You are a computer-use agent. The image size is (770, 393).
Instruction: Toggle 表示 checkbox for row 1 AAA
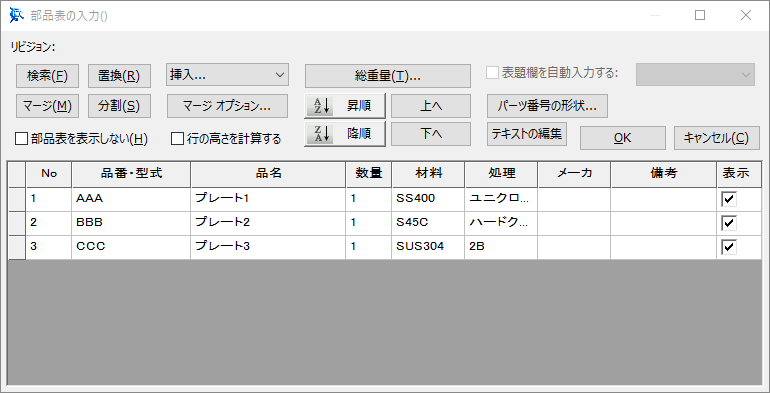729,199
